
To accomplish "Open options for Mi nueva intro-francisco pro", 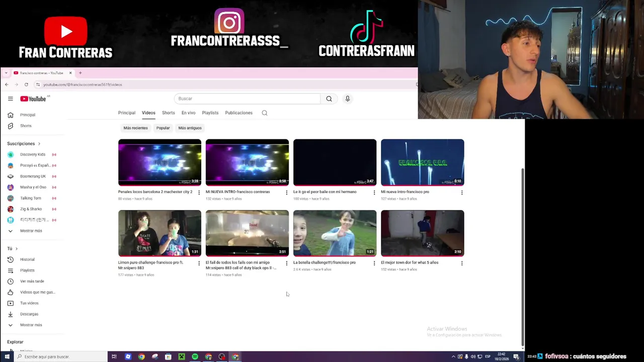I will pos(462,193).
